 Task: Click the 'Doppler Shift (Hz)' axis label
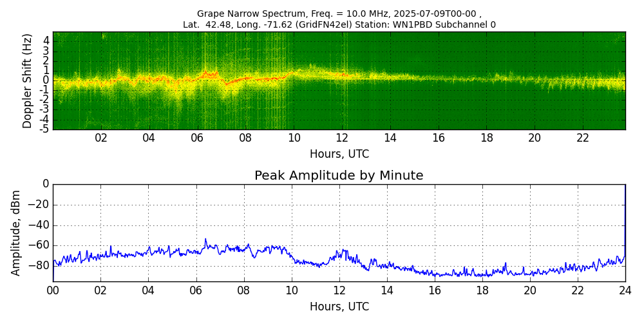click(27, 80)
